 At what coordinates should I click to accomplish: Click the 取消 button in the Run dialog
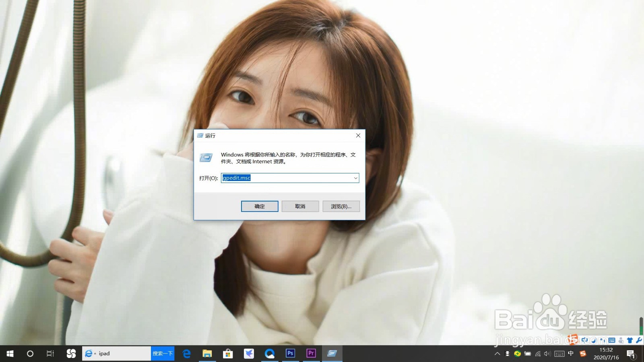coord(300,206)
